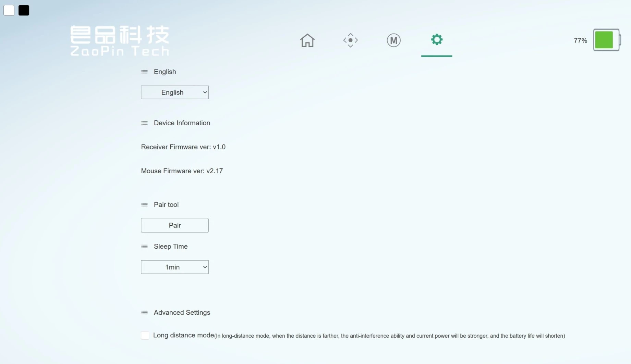Click list icon beside Pair tool heading

(144, 205)
